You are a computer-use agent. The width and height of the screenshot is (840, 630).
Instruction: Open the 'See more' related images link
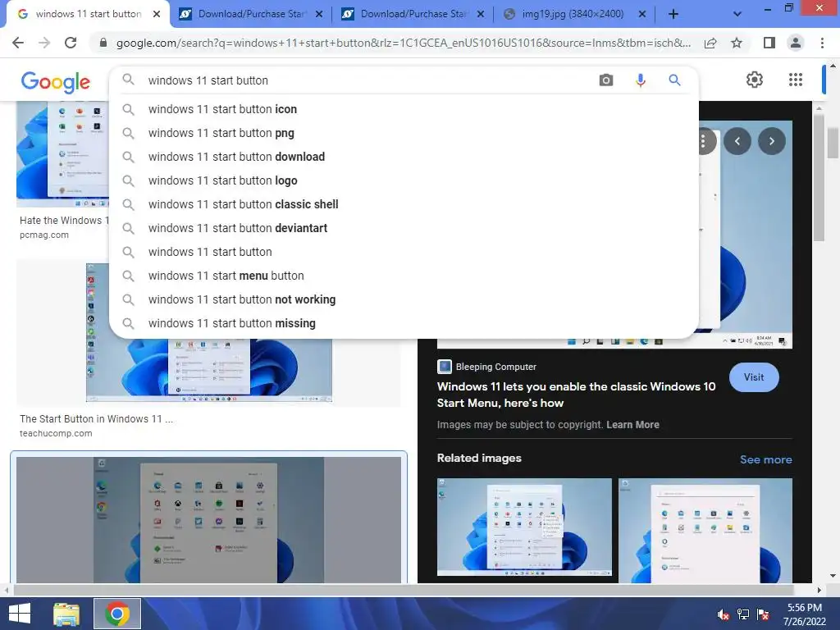765,459
